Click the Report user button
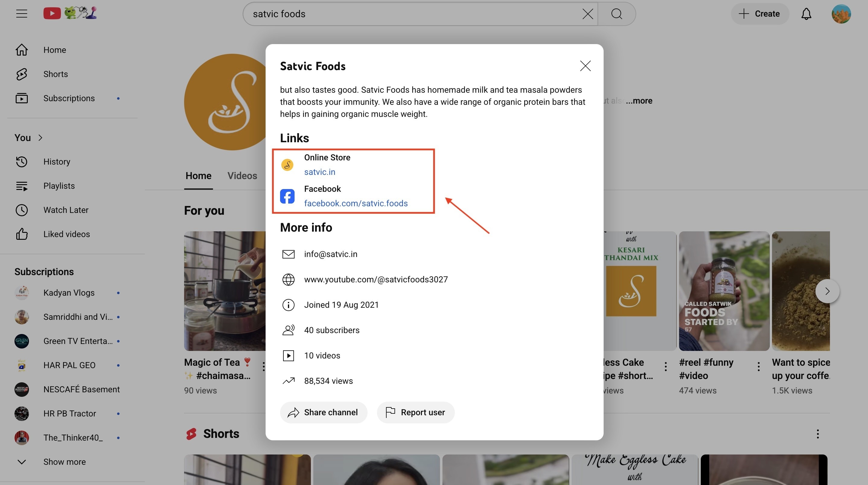This screenshot has height=485, width=868. click(416, 413)
